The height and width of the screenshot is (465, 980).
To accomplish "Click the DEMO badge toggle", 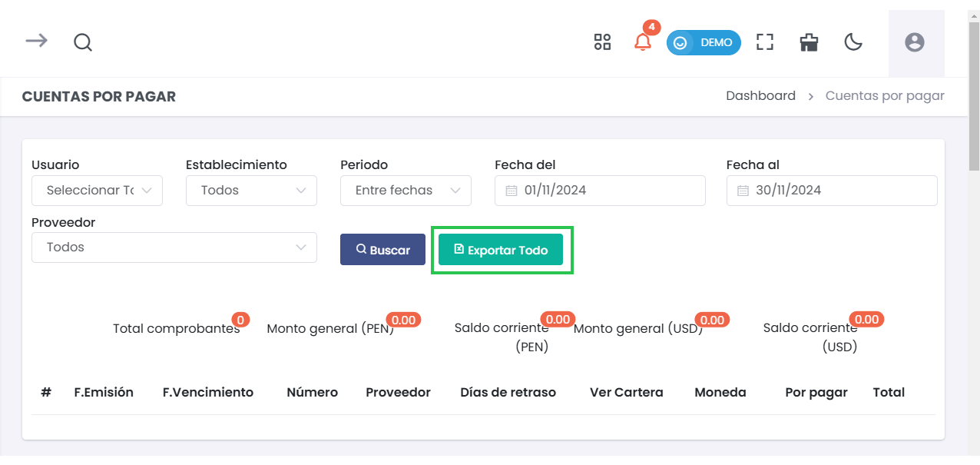I will click(x=704, y=42).
